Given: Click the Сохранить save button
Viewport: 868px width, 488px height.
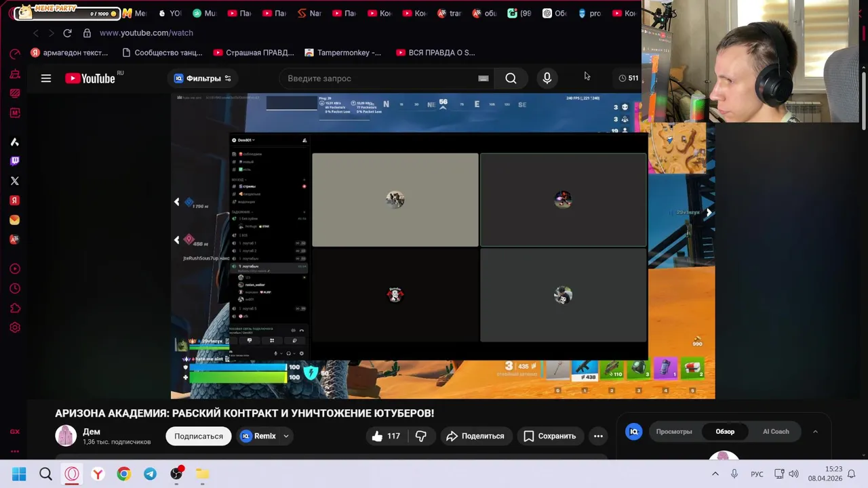Looking at the screenshot, I should (x=550, y=436).
